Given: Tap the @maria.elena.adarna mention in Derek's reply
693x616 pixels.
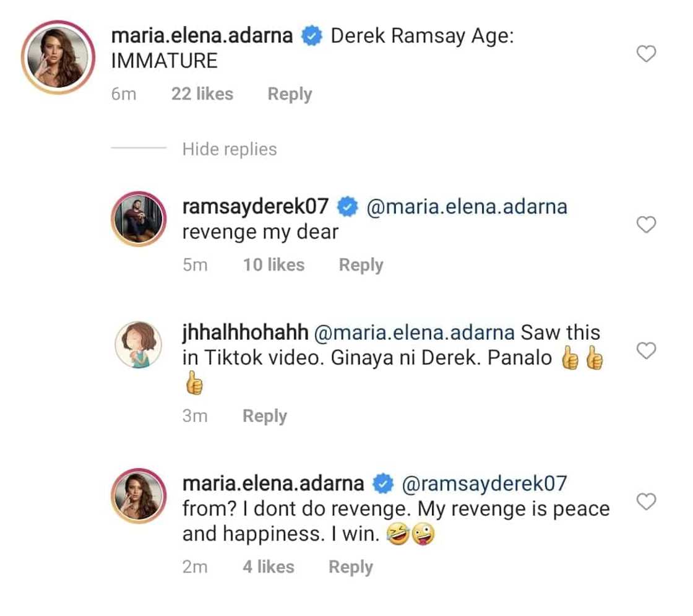Looking at the screenshot, I should tap(467, 206).
